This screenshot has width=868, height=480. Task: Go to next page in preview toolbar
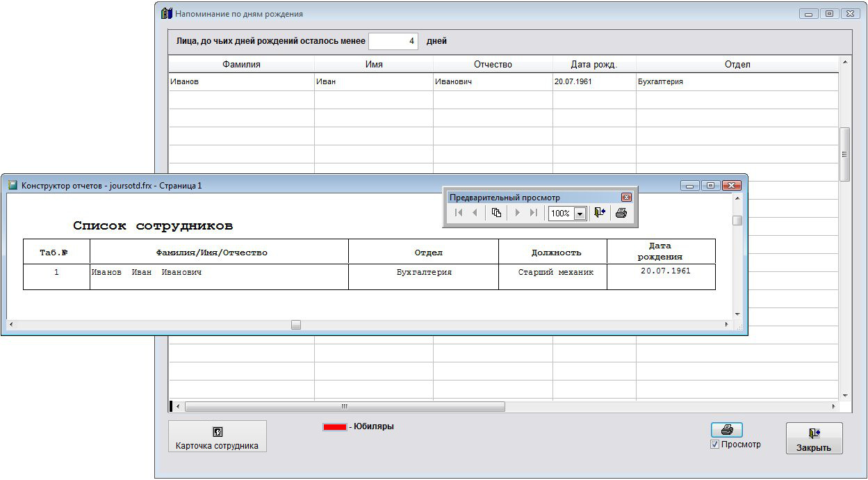tap(517, 213)
